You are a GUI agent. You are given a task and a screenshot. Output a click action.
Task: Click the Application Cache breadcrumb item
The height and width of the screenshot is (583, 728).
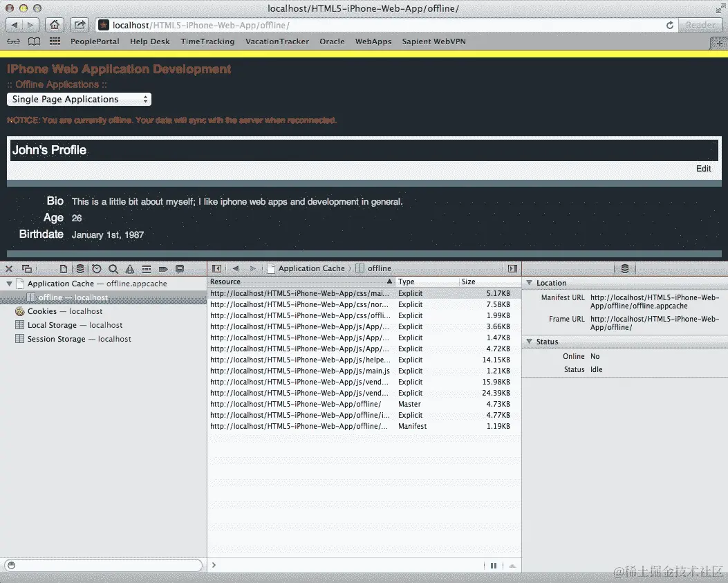(x=306, y=268)
